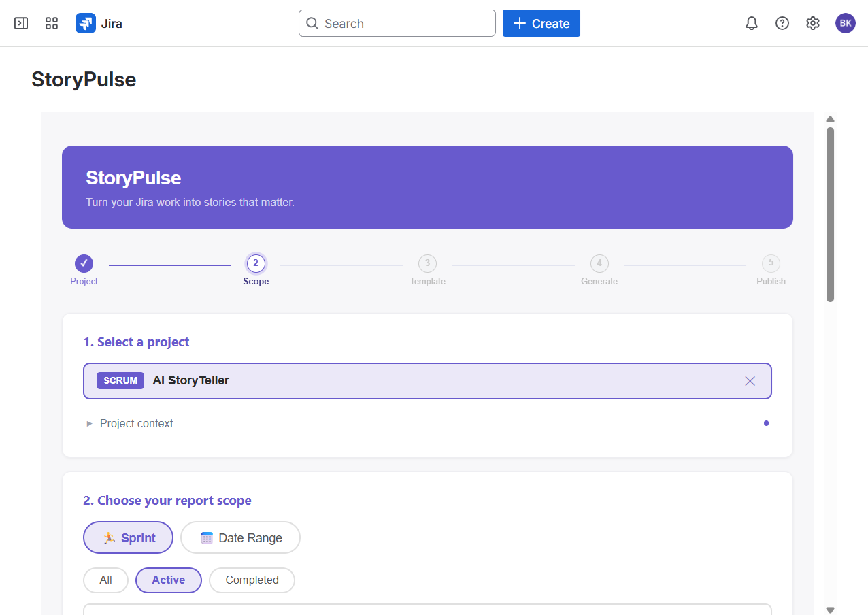868x615 pixels.
Task: Filter sprints by Completed
Action: [x=252, y=580]
